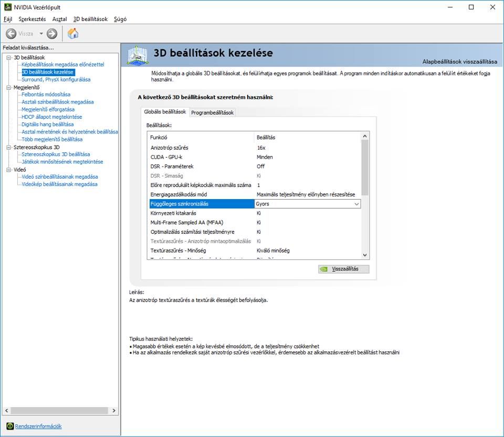The image size is (504, 437).
Task: Click settings list scroll-up arrow
Action: point(365,137)
